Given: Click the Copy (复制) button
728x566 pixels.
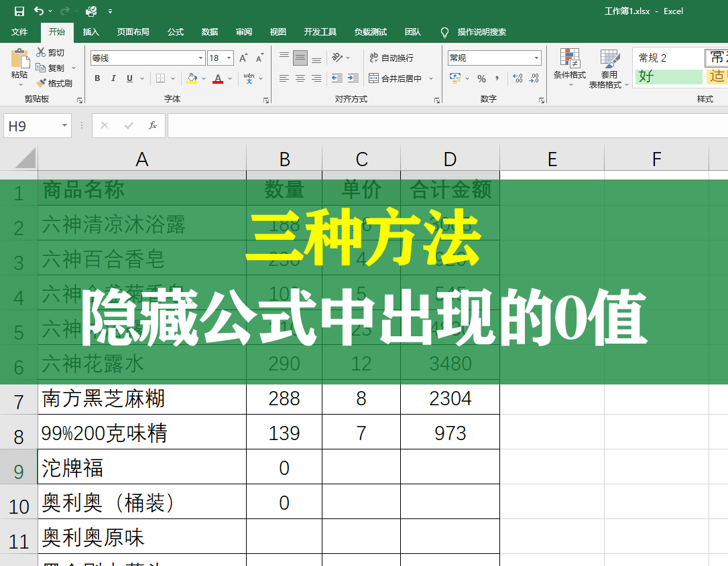Looking at the screenshot, I should [x=50, y=68].
